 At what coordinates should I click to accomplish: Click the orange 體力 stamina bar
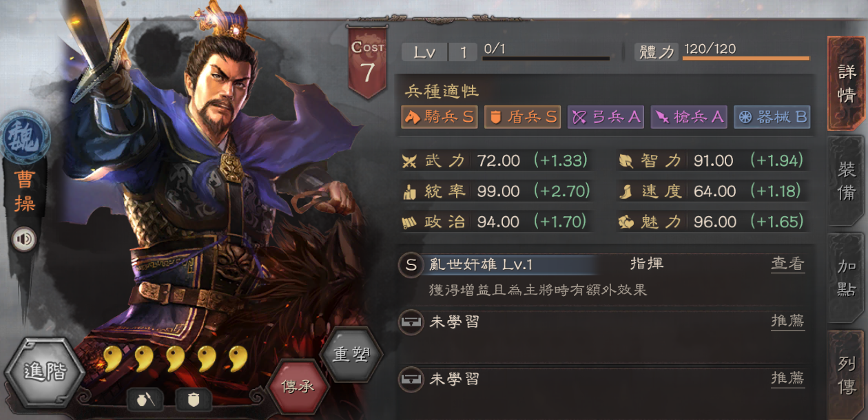click(x=746, y=58)
